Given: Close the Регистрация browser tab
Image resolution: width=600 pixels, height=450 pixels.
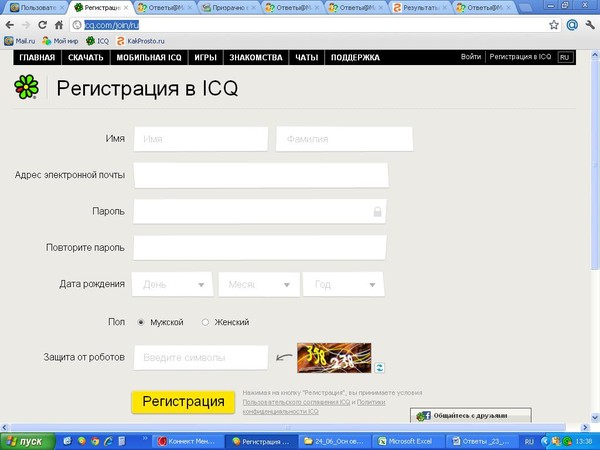Looking at the screenshot, I should [x=126, y=8].
